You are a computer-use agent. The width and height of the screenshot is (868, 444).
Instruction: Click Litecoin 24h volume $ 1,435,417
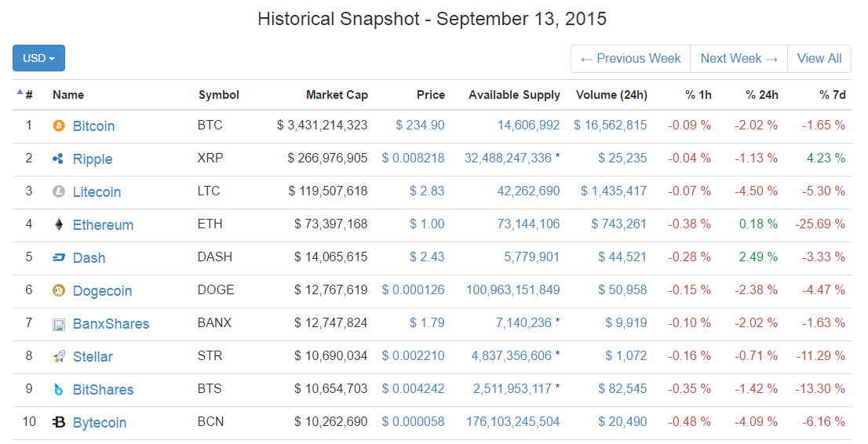(614, 191)
